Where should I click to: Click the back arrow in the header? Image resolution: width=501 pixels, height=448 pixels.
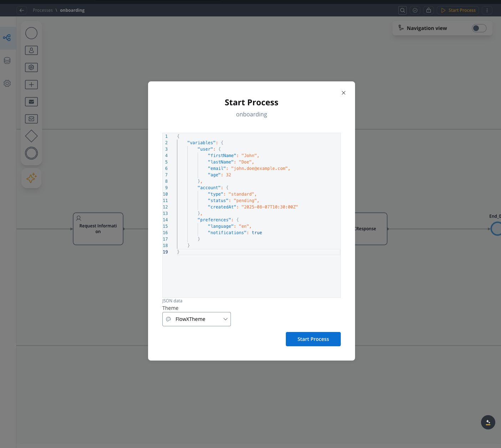pyautogui.click(x=22, y=10)
